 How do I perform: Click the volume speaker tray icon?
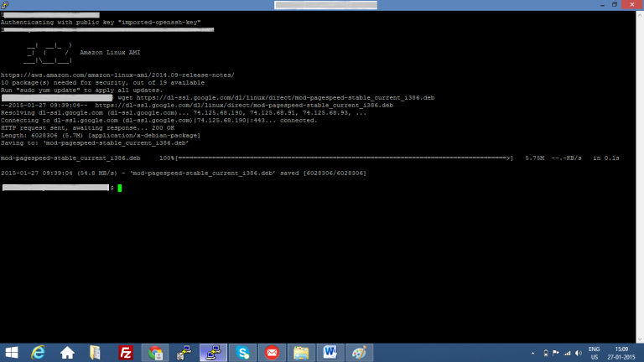tap(578, 353)
